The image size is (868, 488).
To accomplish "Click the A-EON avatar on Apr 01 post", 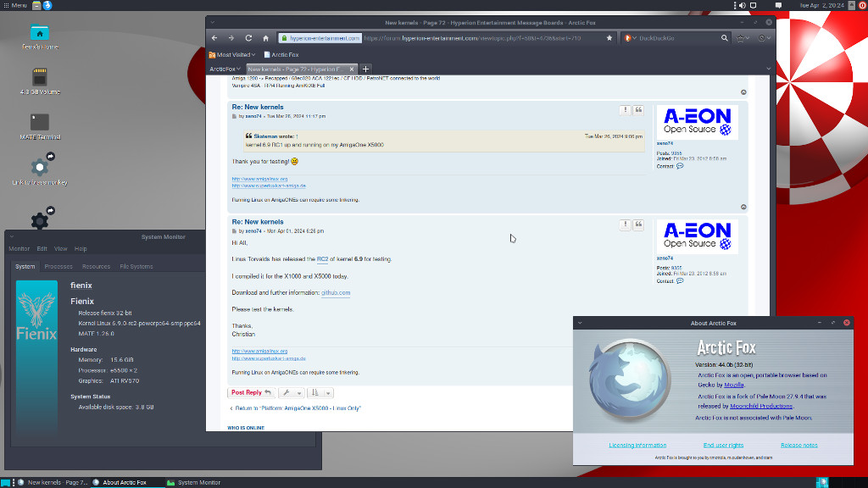I will coord(697,237).
